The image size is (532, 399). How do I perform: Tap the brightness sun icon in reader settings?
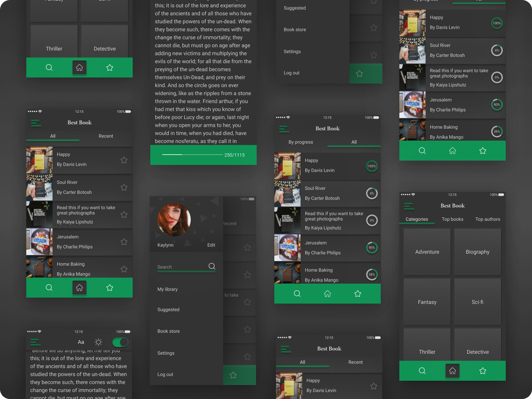98,342
